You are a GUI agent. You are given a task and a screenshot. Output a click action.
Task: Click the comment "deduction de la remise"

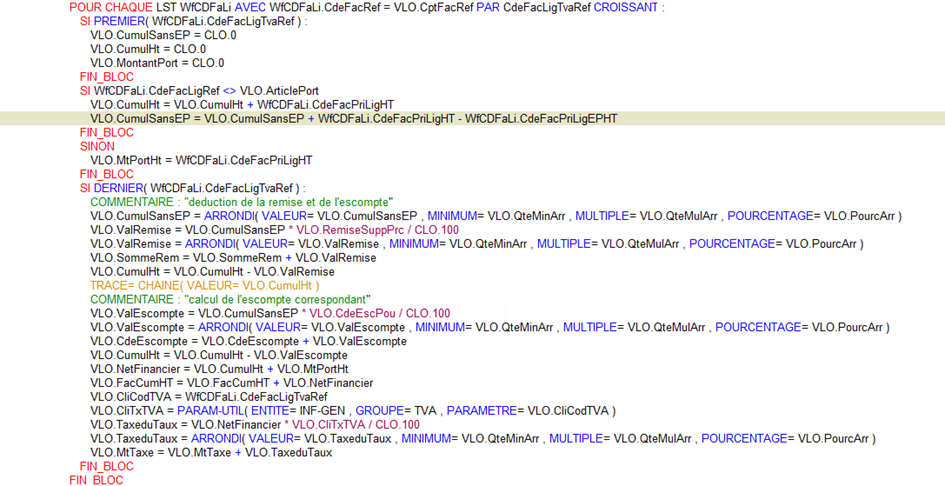click(x=241, y=202)
